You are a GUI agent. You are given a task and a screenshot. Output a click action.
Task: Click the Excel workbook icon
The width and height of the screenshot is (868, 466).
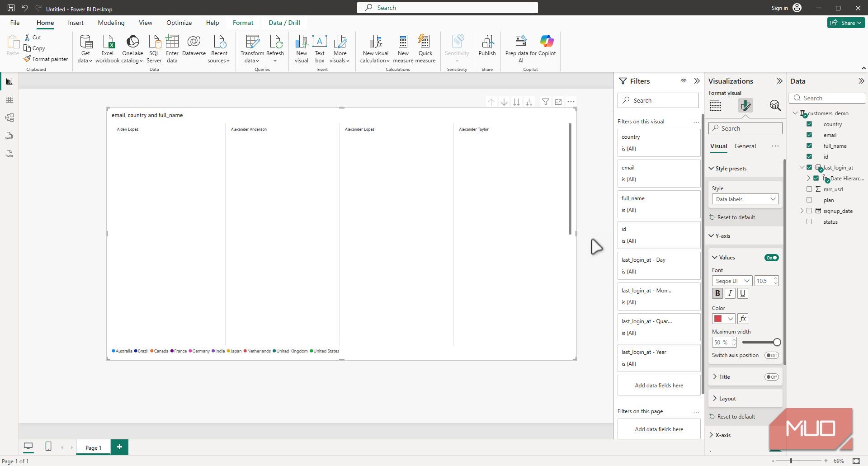tap(108, 42)
